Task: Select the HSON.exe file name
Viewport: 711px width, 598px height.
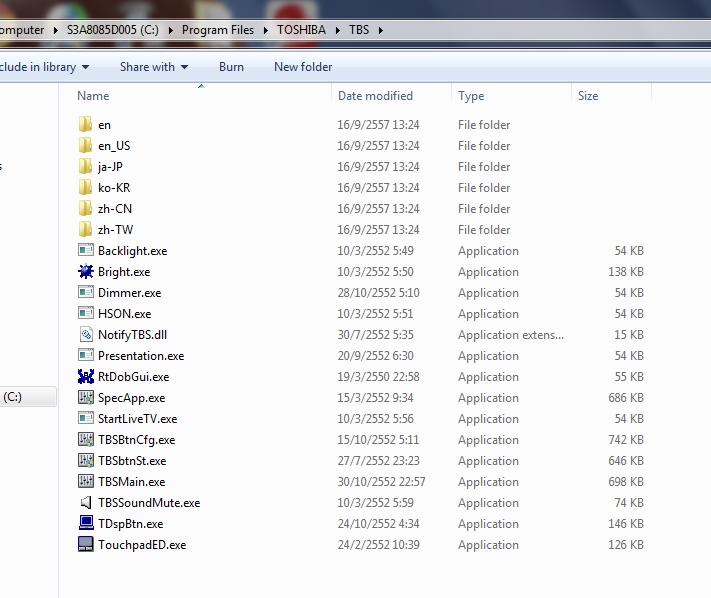Action: [125, 314]
